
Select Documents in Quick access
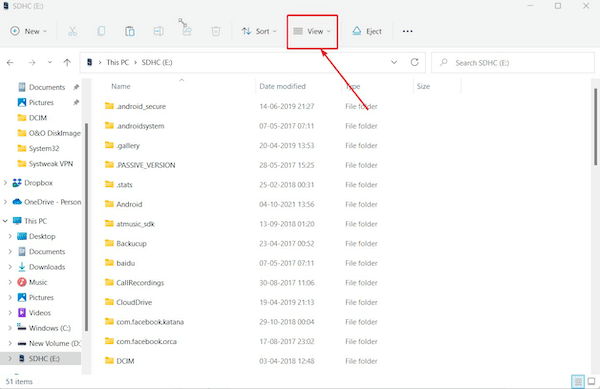coord(47,87)
